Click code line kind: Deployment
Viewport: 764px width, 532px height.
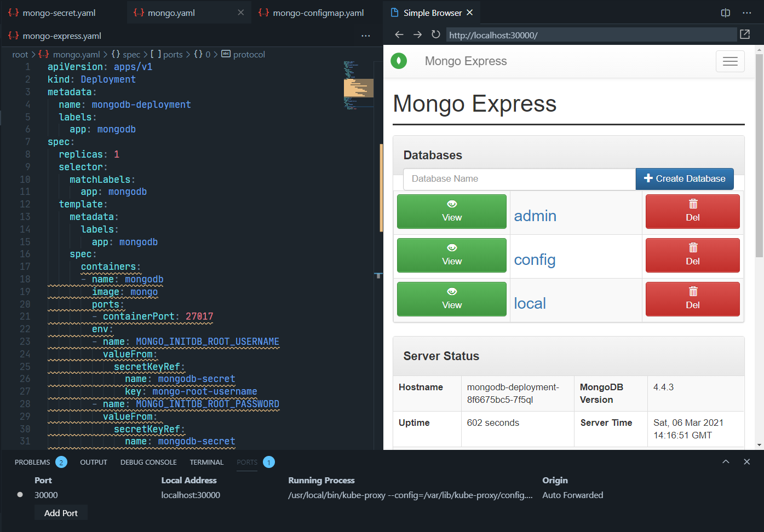[91, 79]
